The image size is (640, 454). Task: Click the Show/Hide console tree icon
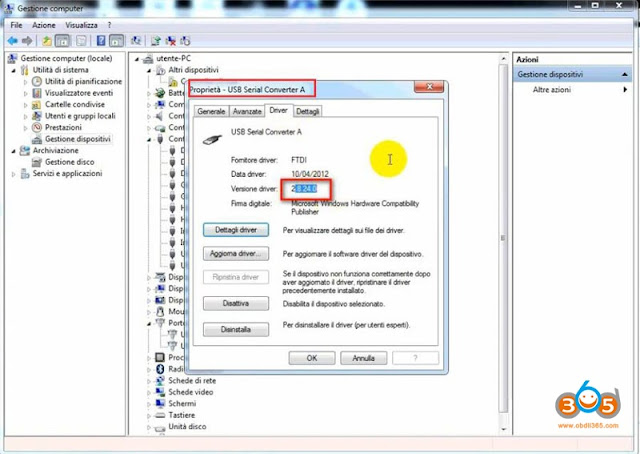(x=62, y=41)
